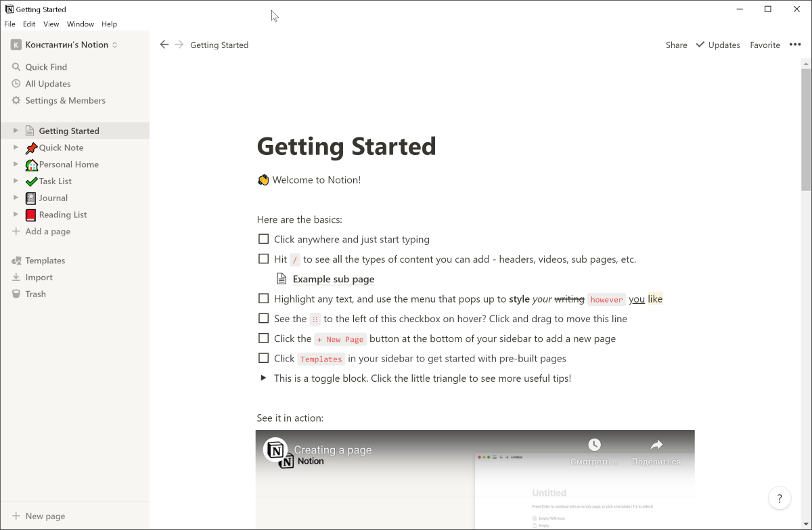Image resolution: width=812 pixels, height=530 pixels.
Task: Expand the Task List tree arrow
Action: (16, 181)
